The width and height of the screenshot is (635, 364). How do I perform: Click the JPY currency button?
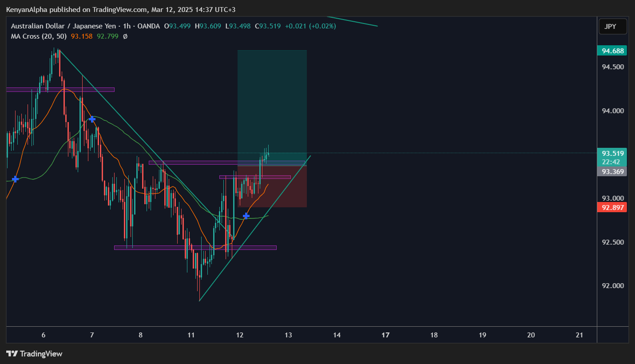pos(613,27)
